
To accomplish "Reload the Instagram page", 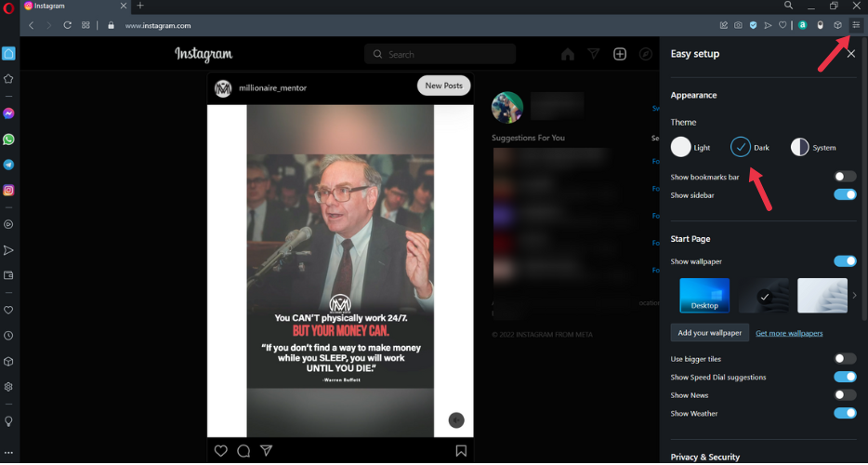I will tap(68, 25).
